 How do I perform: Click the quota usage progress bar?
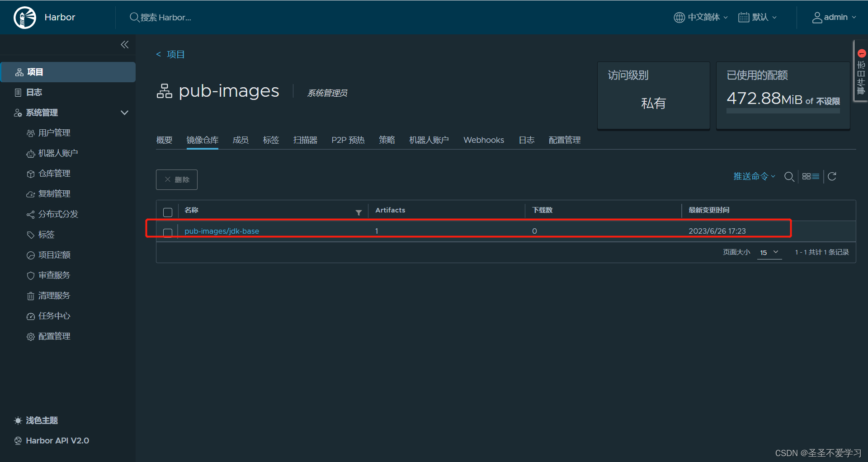pyautogui.click(x=783, y=111)
